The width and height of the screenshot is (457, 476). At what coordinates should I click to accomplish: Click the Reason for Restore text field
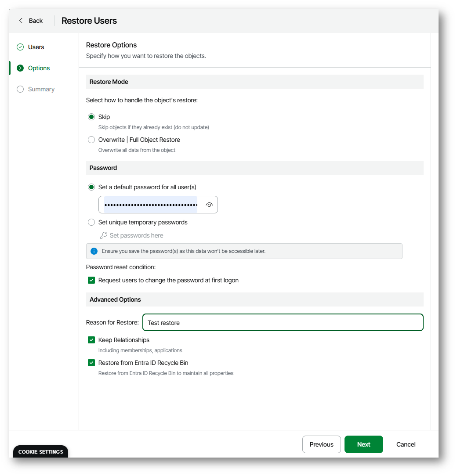pyautogui.click(x=283, y=322)
